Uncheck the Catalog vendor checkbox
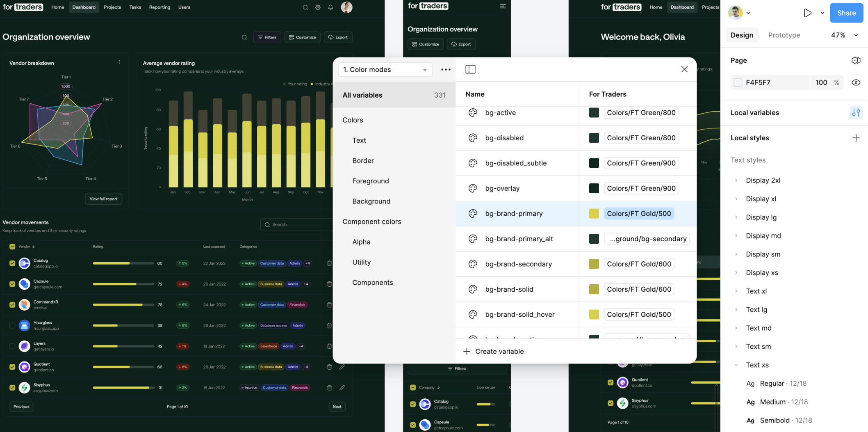 tap(12, 263)
